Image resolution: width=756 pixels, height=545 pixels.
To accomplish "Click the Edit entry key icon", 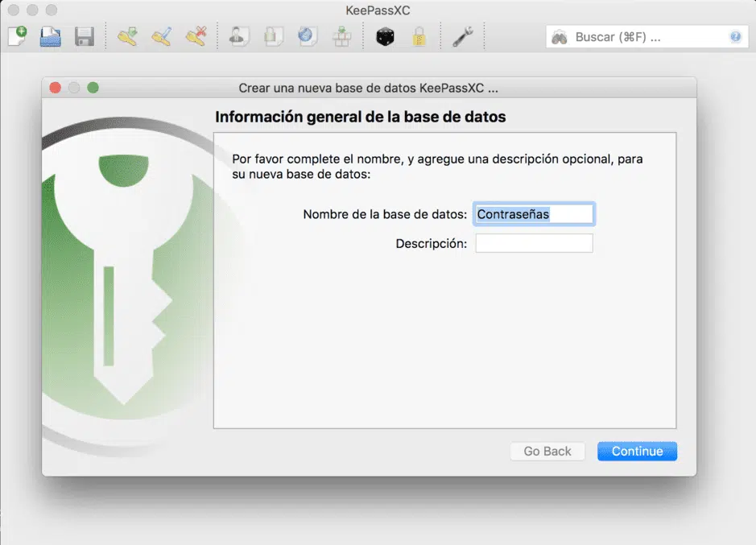I will (x=162, y=37).
